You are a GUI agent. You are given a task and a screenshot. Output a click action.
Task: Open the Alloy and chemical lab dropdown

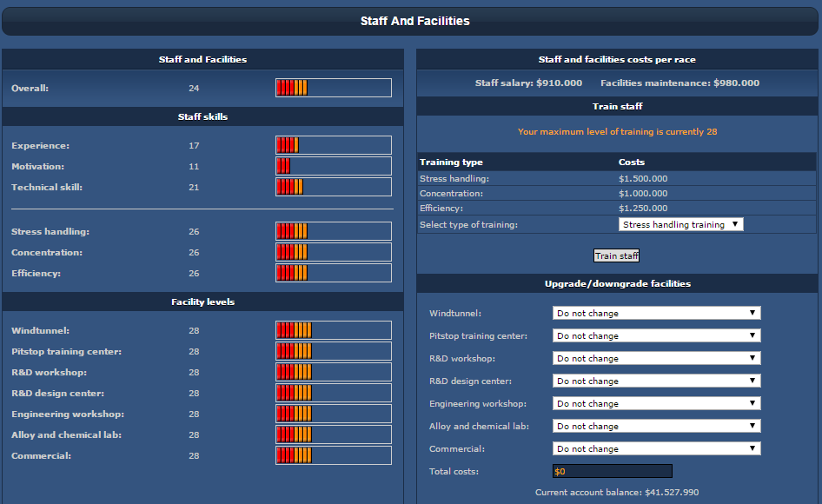pyautogui.click(x=656, y=426)
